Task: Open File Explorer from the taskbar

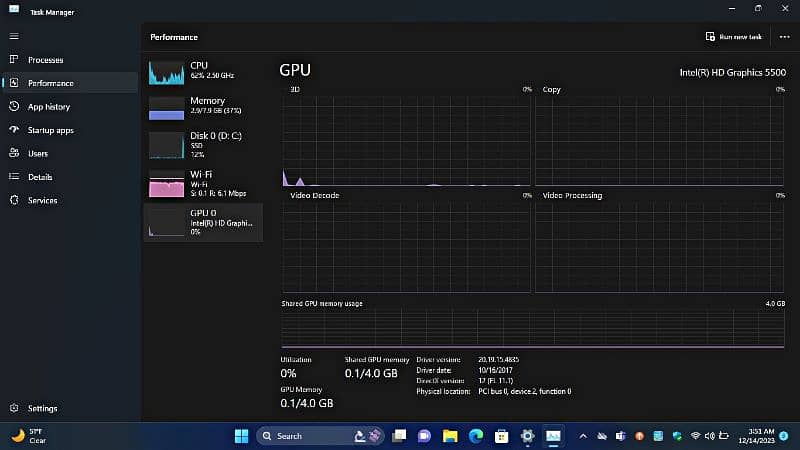Action: (450, 436)
